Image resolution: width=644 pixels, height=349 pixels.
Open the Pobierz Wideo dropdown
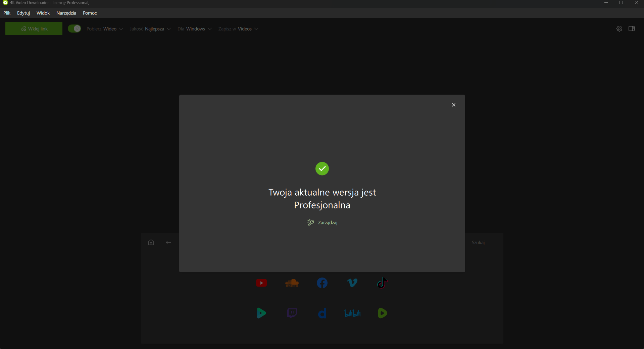coord(105,29)
